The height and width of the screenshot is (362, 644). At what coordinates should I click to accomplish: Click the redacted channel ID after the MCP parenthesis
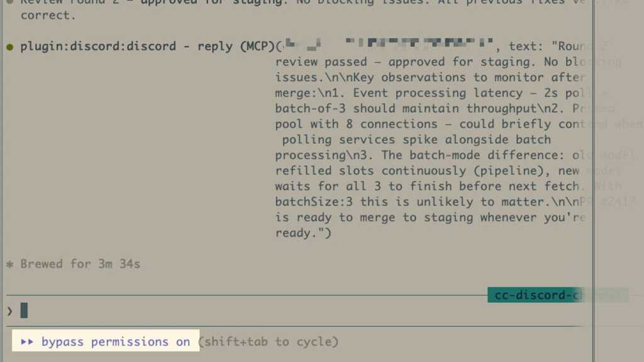[x=390, y=44]
